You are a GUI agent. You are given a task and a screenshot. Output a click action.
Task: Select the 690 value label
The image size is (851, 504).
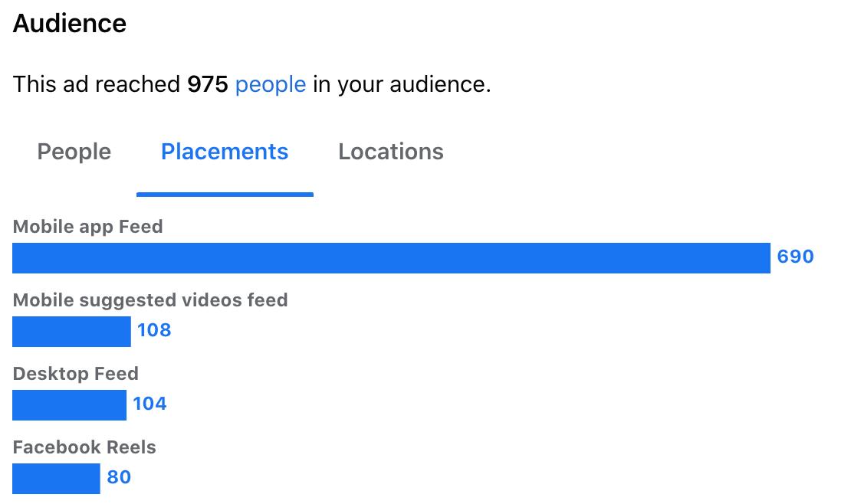pos(795,257)
